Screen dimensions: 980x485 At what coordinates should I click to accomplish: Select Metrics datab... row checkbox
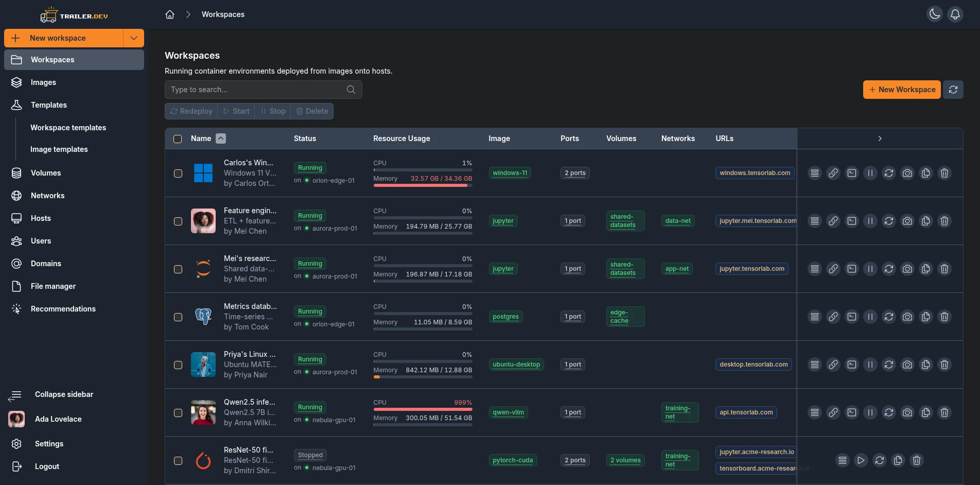pos(178,317)
